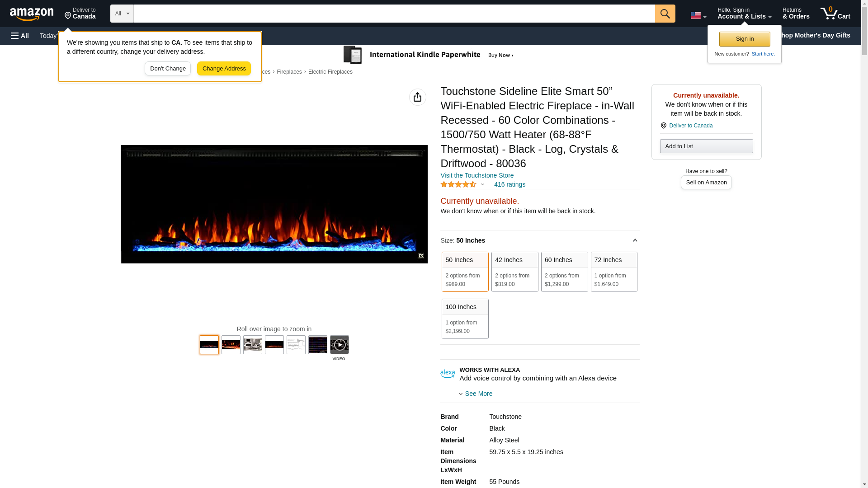Open the All search category dropdown
The height and width of the screenshot is (488, 868).
click(122, 14)
